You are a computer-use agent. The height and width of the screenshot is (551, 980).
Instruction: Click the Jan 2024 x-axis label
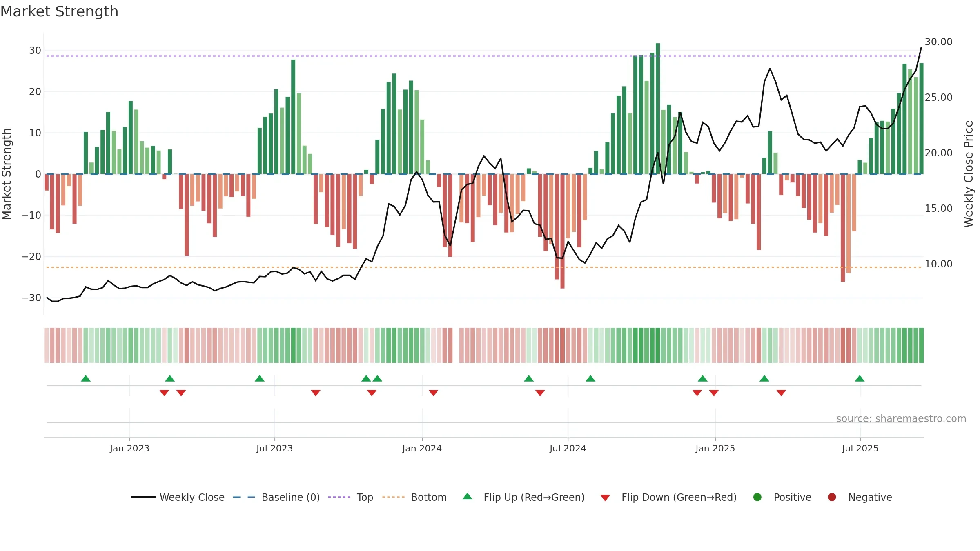pyautogui.click(x=422, y=448)
